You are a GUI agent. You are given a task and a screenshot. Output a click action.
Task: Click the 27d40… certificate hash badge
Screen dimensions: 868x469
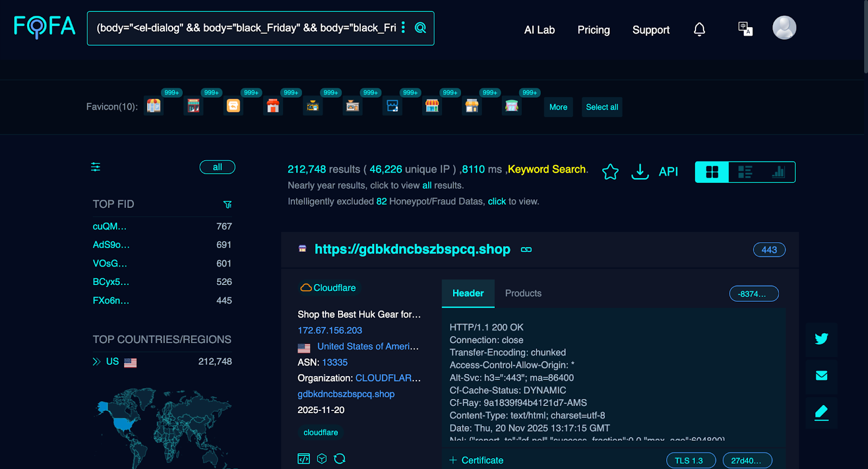[748, 460]
